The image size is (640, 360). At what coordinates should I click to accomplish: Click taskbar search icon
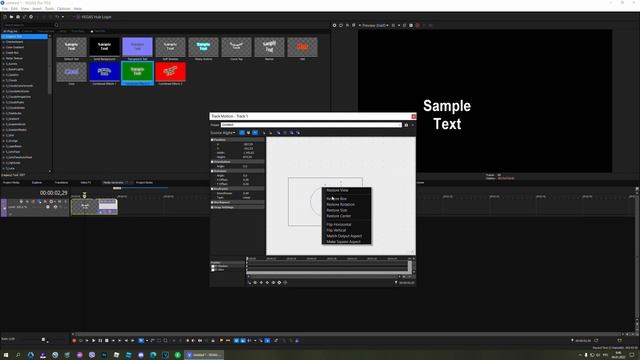(18, 355)
